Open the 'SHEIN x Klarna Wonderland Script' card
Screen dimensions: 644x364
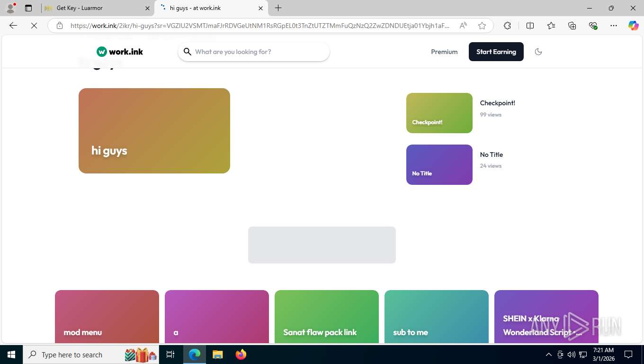546,317
